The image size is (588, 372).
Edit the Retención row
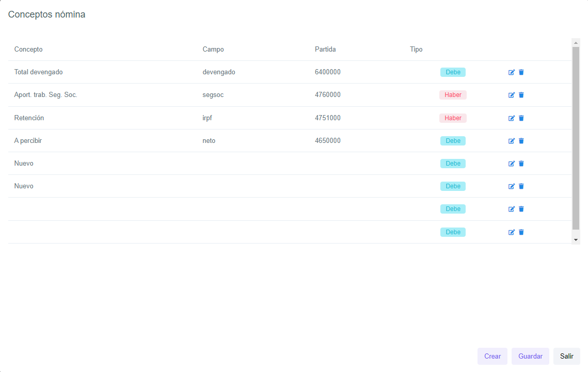click(x=512, y=118)
